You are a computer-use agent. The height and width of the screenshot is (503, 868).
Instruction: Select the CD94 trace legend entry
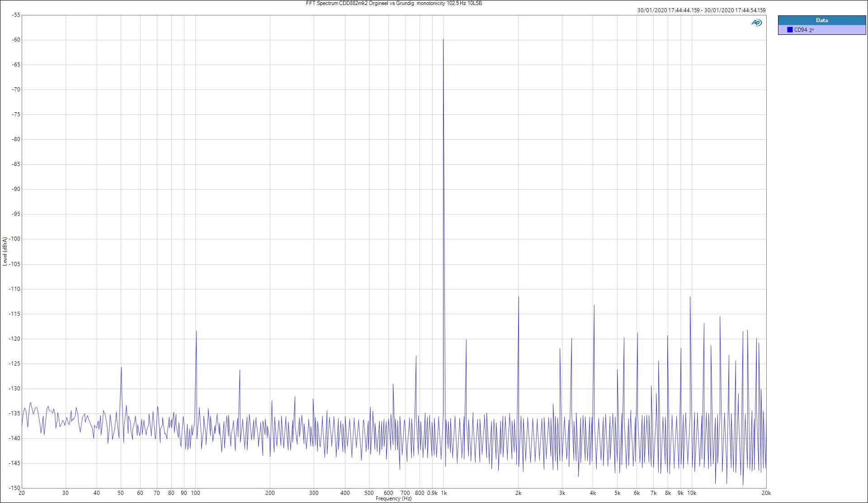(801, 30)
